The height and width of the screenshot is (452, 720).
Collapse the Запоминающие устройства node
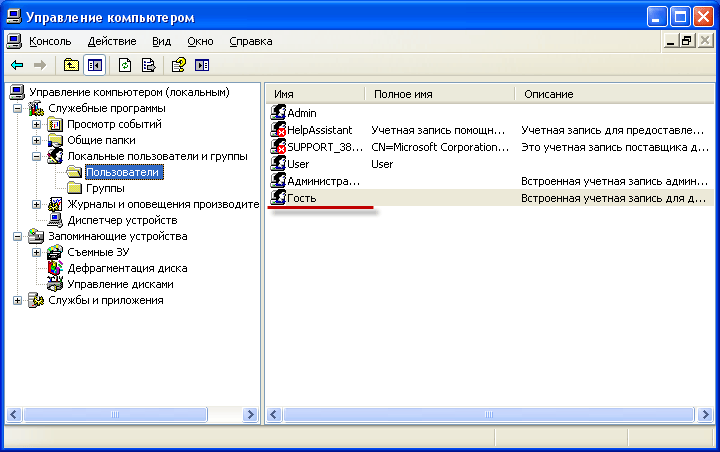[x=17, y=236]
